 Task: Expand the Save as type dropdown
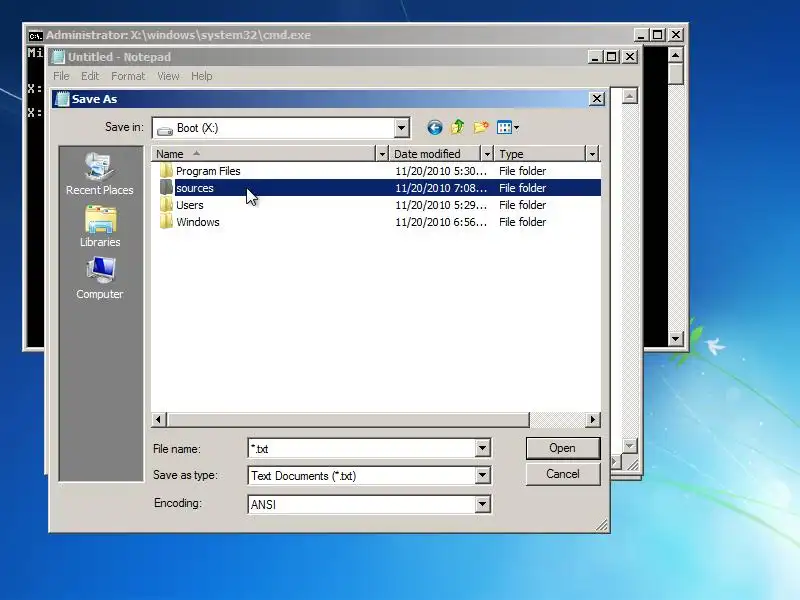coord(482,476)
